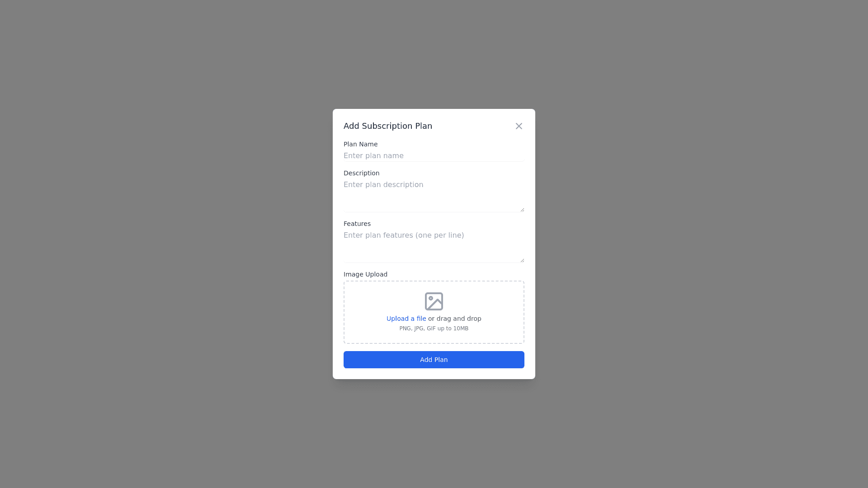Open the Upload a file link
868x488 pixels.
pos(406,319)
